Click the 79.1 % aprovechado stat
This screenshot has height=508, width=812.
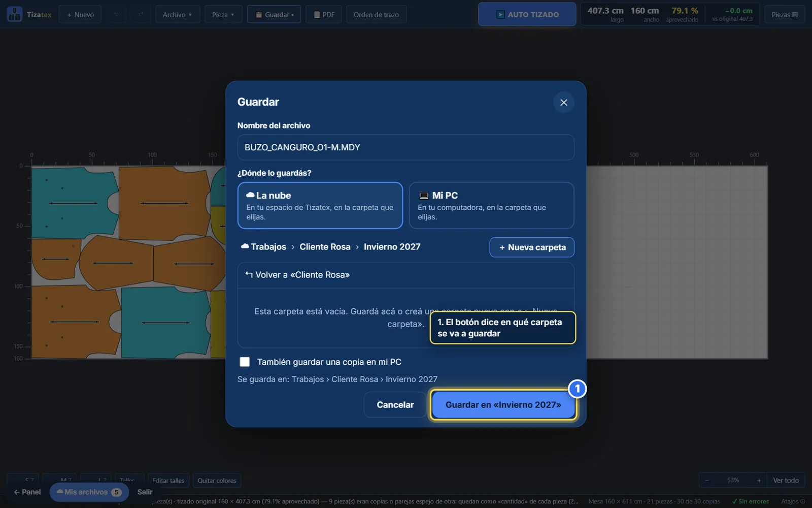pos(683,14)
